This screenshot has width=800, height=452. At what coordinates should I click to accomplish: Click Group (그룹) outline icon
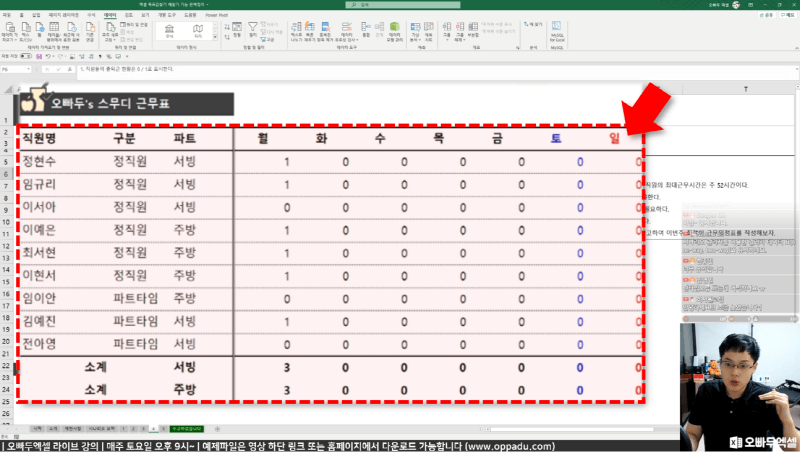447,32
